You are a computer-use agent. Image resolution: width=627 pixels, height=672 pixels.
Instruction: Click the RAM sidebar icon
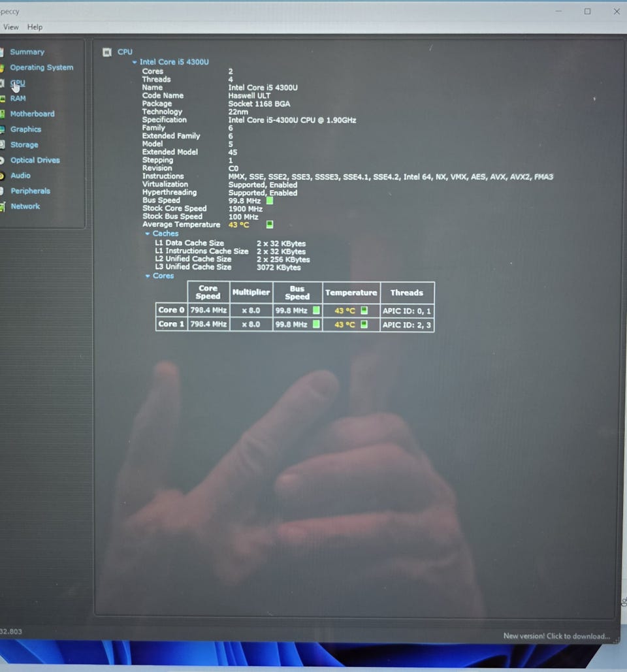point(2,99)
